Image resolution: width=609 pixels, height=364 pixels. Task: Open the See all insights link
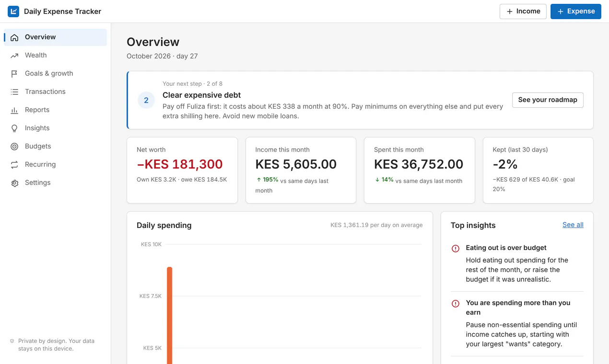(573, 225)
